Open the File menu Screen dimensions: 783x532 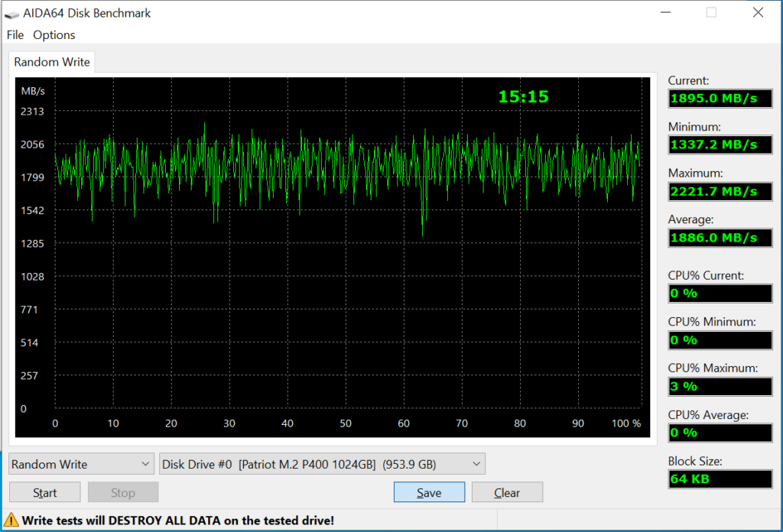click(15, 34)
